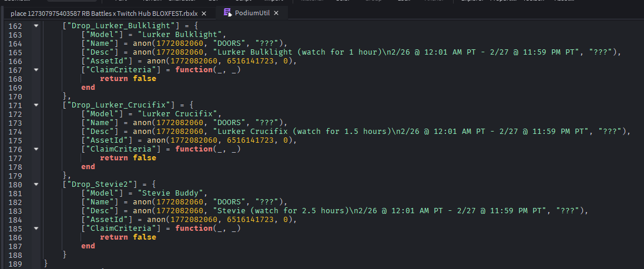Click the "Stevie Buddy" model string
Screen dimensions: 644x269
[x=170, y=193]
